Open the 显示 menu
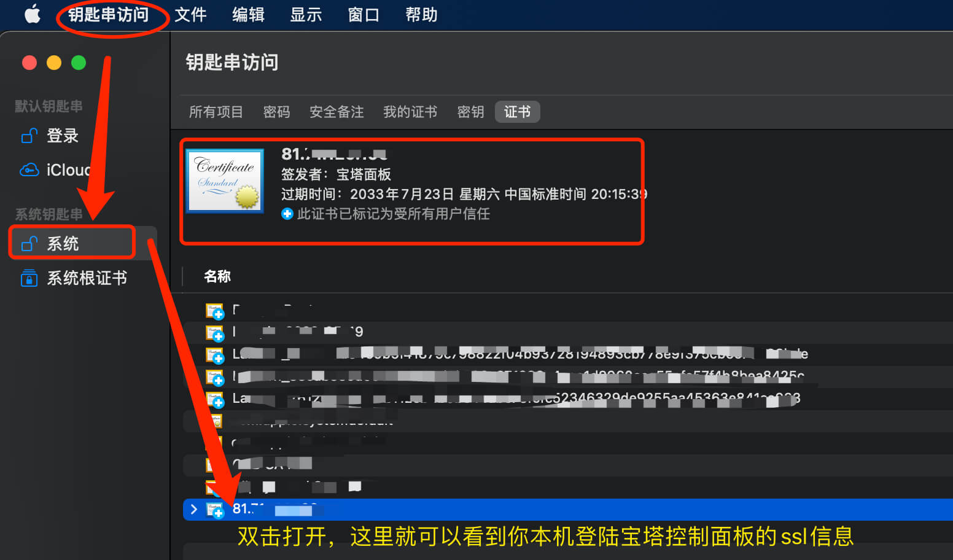Image resolution: width=953 pixels, height=560 pixels. pyautogui.click(x=306, y=15)
